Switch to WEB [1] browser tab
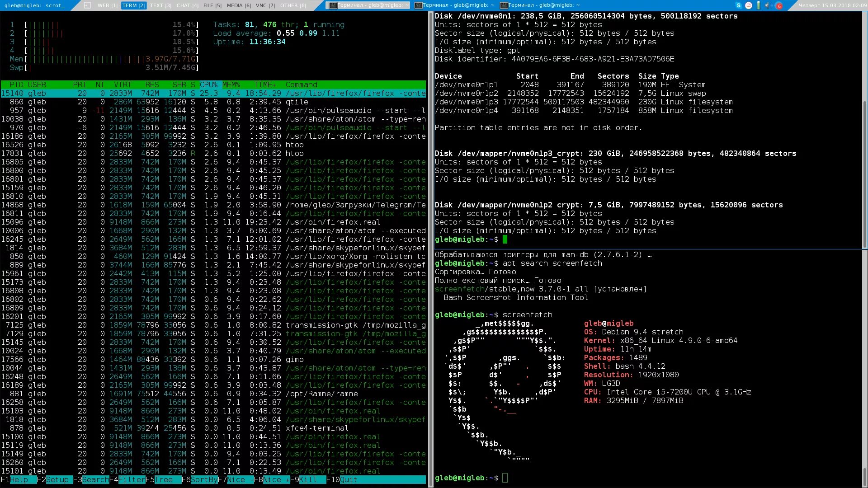 (x=105, y=5)
